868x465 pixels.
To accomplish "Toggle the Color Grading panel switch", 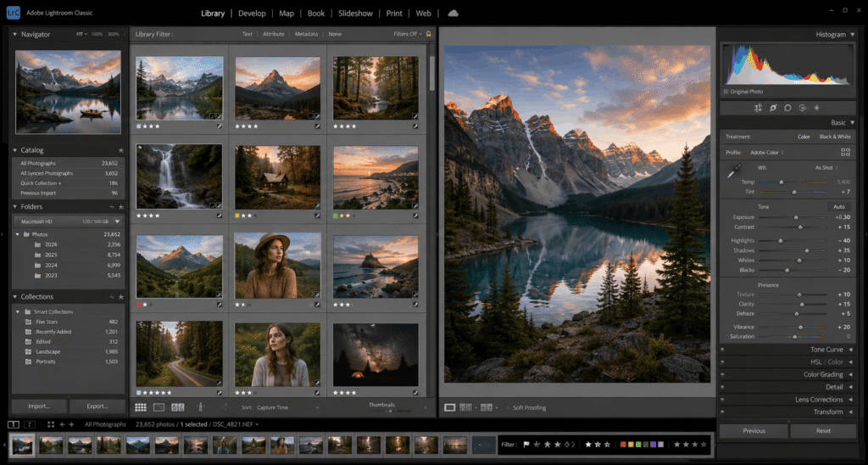I will coord(723,375).
